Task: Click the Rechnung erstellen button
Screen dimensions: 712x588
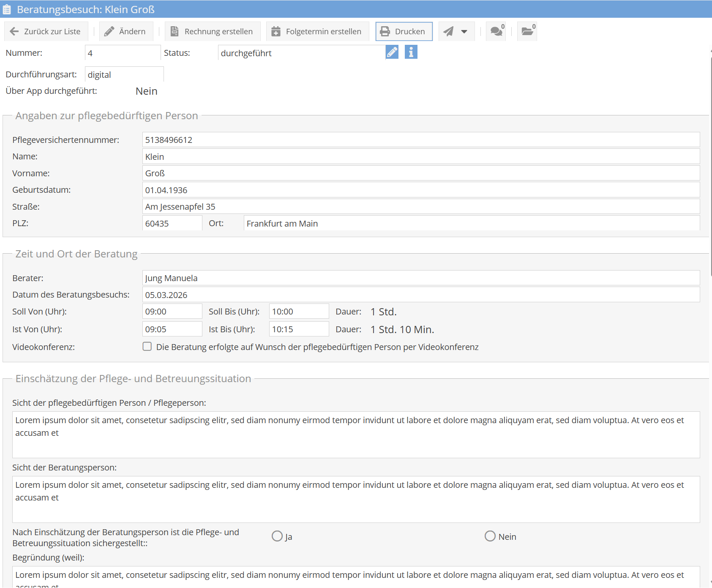Action: [x=212, y=31]
